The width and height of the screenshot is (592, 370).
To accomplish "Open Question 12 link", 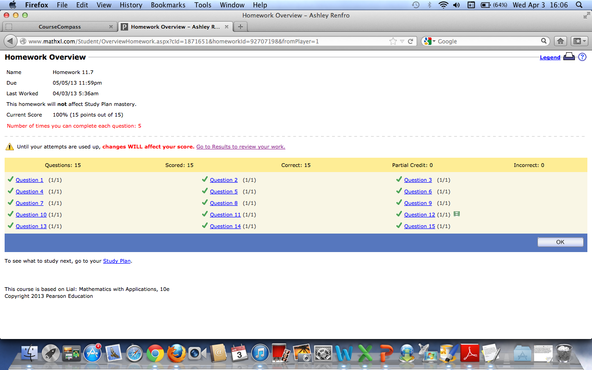I will click(x=419, y=215).
